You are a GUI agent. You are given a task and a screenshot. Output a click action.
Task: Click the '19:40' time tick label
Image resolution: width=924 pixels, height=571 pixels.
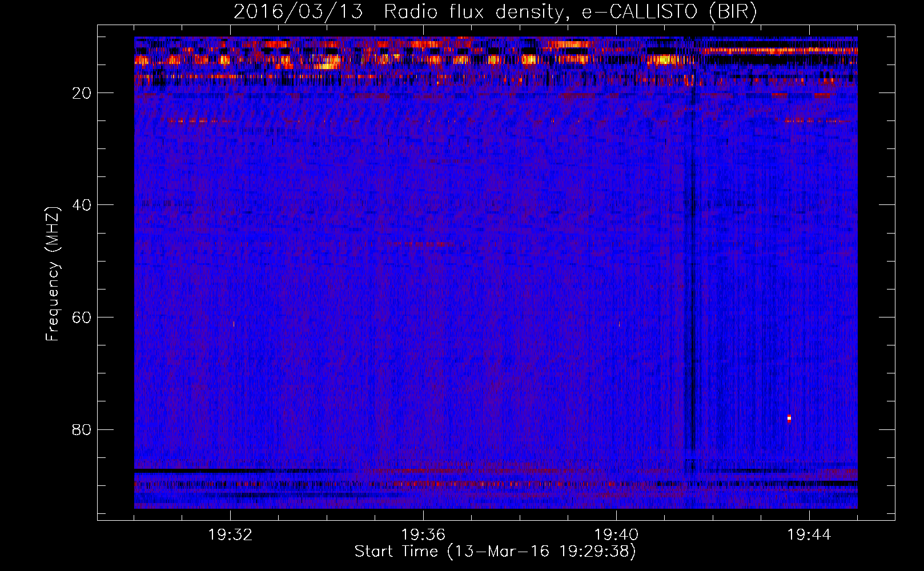616,535
